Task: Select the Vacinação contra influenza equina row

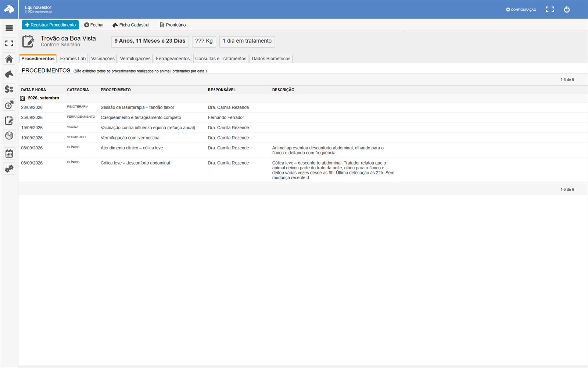Action: (x=303, y=128)
